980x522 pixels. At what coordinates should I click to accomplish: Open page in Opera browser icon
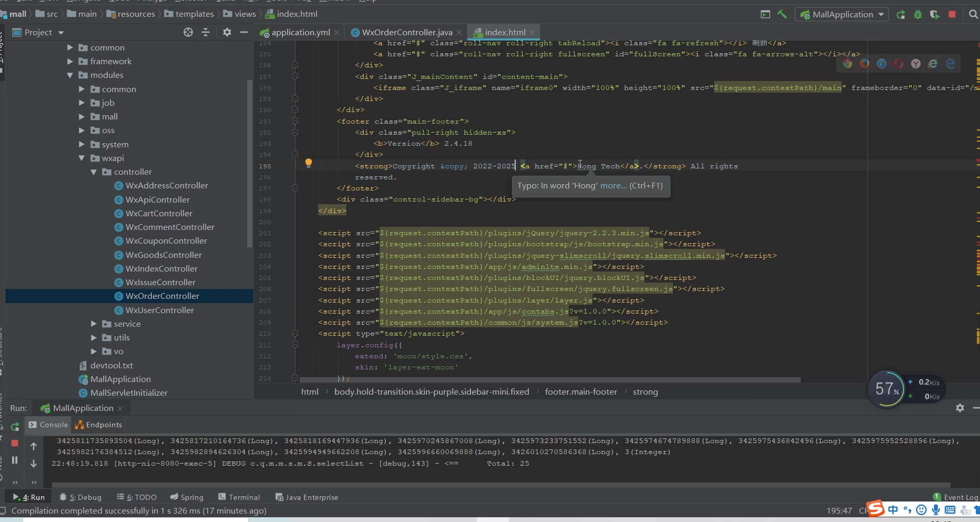coord(899,64)
